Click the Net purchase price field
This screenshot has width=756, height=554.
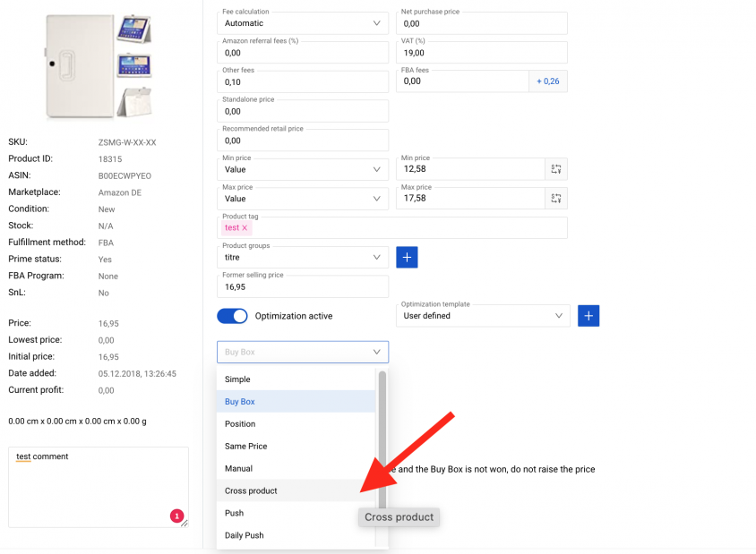tap(482, 23)
